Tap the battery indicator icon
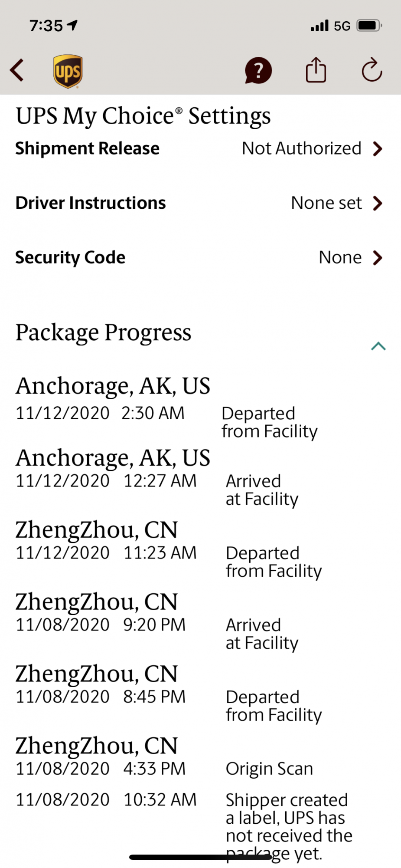This screenshot has width=401, height=868. coord(369,26)
